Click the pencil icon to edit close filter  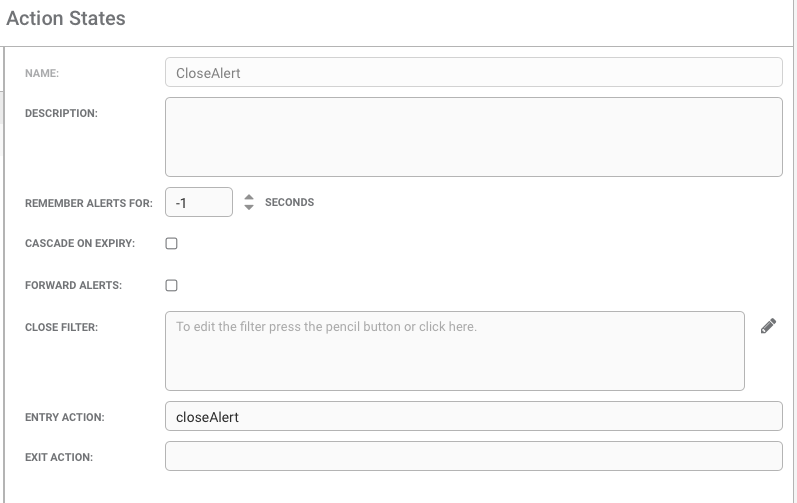(x=768, y=326)
